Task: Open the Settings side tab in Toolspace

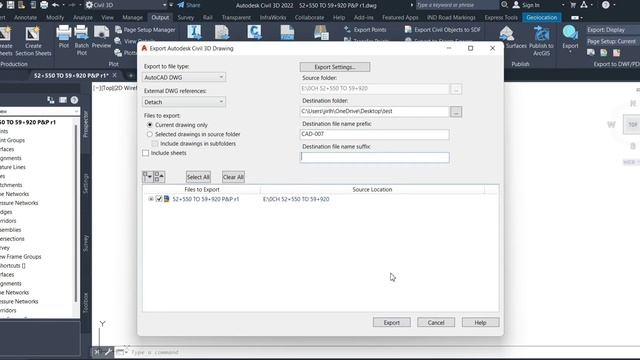Action: click(86, 184)
